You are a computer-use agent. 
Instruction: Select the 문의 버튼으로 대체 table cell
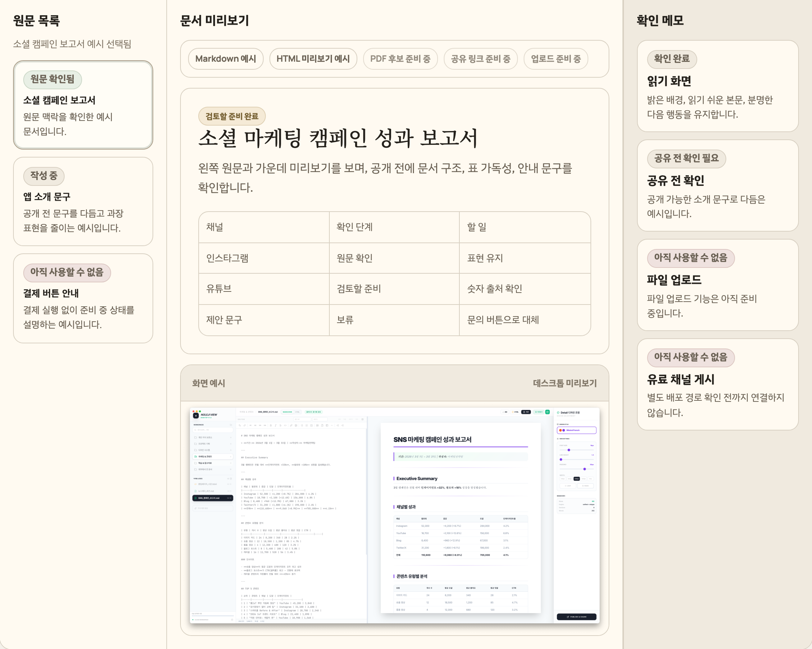(x=525, y=320)
